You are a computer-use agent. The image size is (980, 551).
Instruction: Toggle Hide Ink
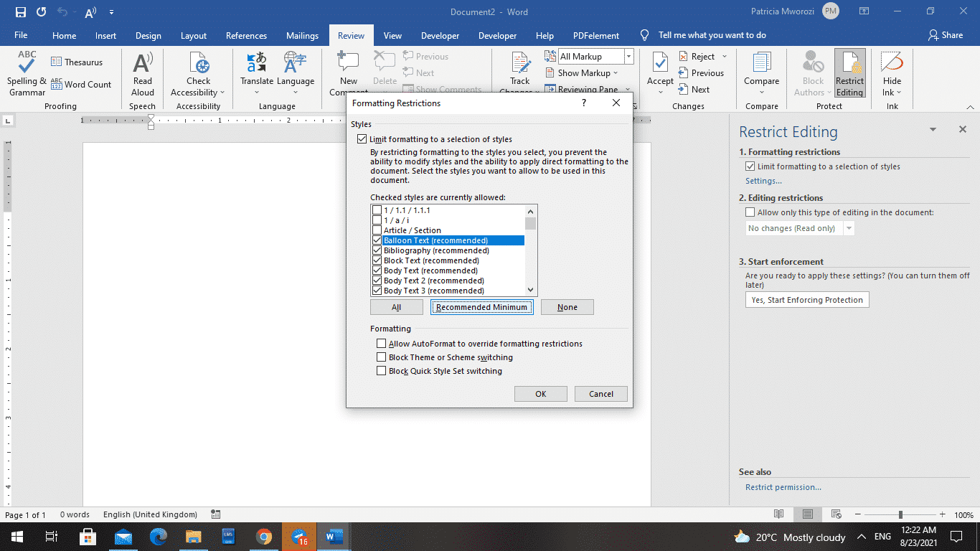click(891, 72)
